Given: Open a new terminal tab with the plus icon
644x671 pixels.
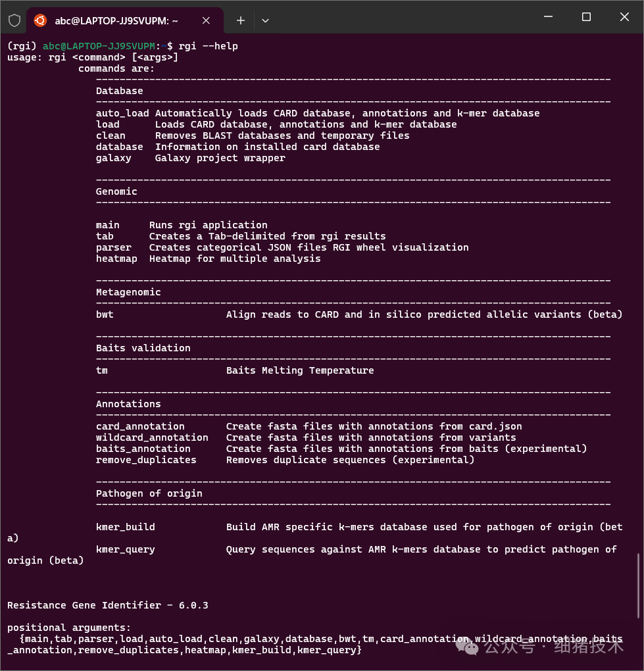Looking at the screenshot, I should point(240,20).
